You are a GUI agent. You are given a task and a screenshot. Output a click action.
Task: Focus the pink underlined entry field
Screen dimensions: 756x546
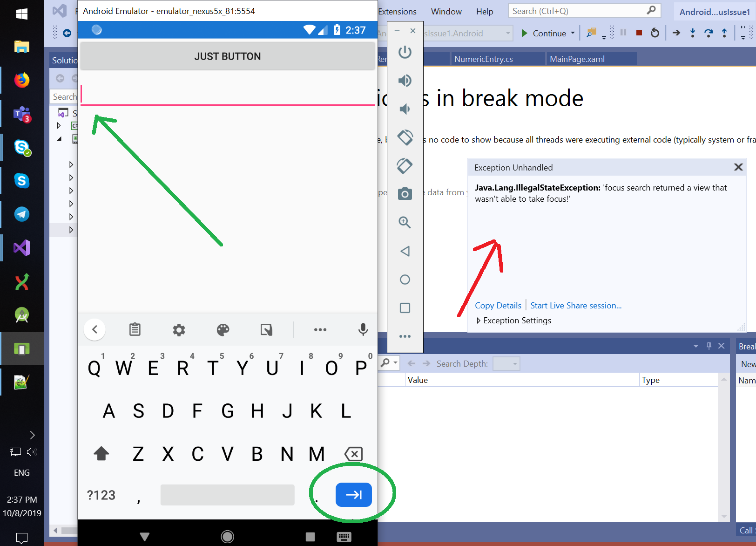(x=228, y=95)
